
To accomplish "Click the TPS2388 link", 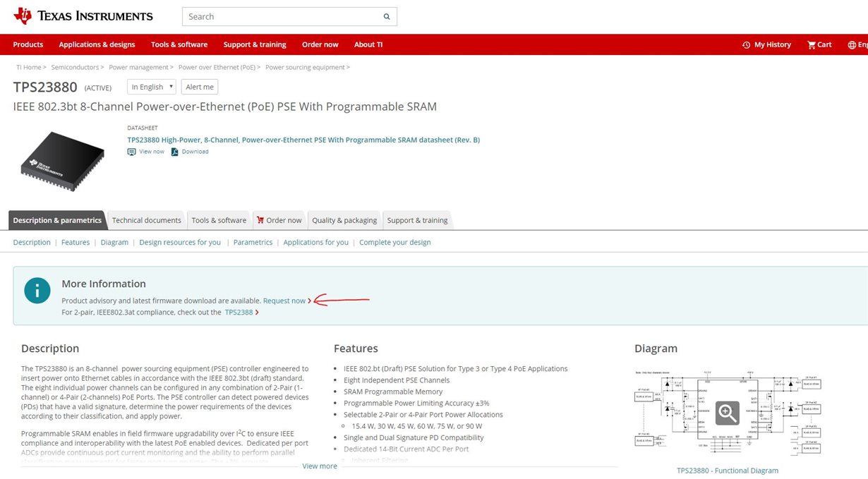I will point(239,313).
